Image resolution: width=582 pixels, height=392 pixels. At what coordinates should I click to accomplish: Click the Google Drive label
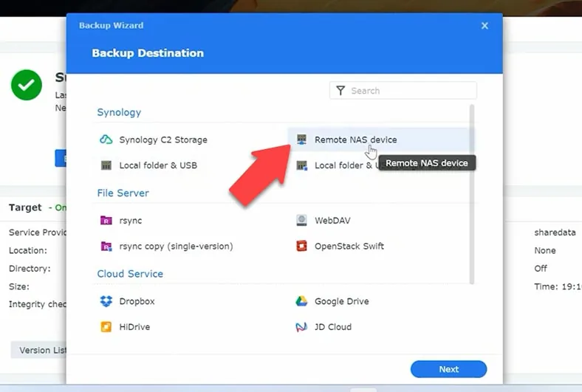341,301
